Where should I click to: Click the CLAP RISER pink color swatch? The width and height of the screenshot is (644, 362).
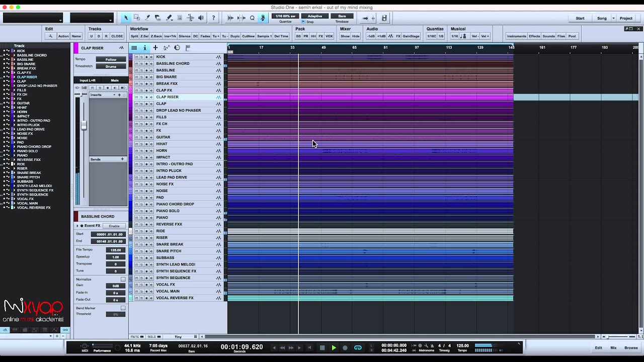(77, 48)
